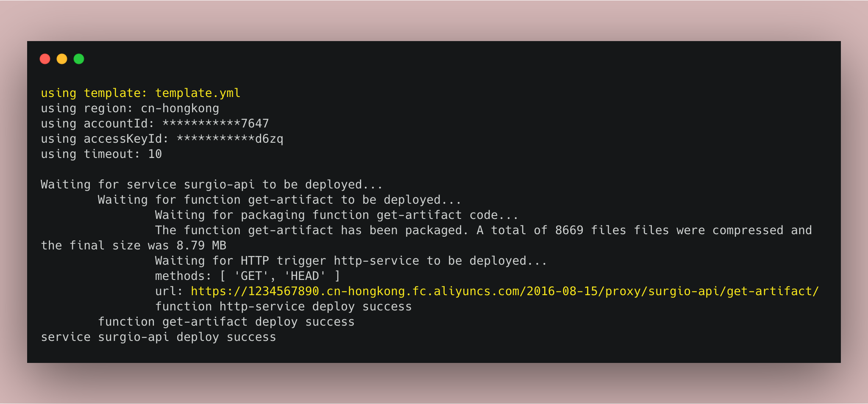Click the accessKeyId value ending in d6zq

(230, 139)
